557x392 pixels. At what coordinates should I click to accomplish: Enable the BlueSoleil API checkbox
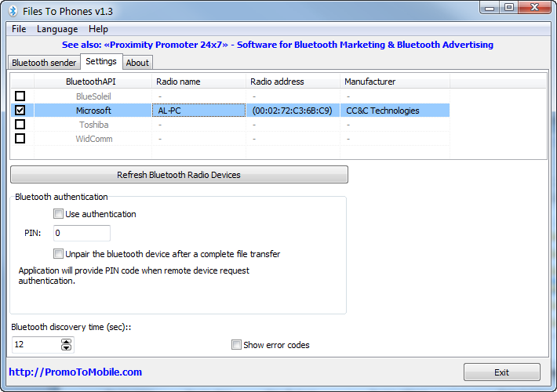[20, 96]
